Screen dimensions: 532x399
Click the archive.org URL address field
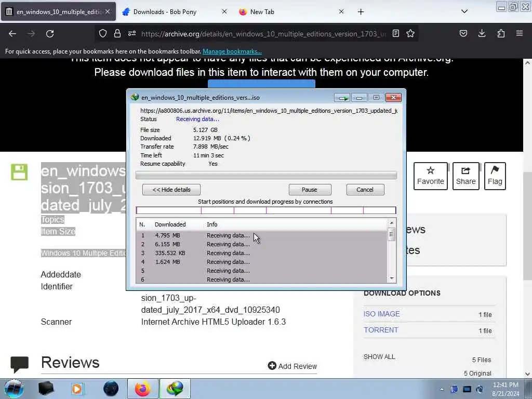click(x=263, y=34)
